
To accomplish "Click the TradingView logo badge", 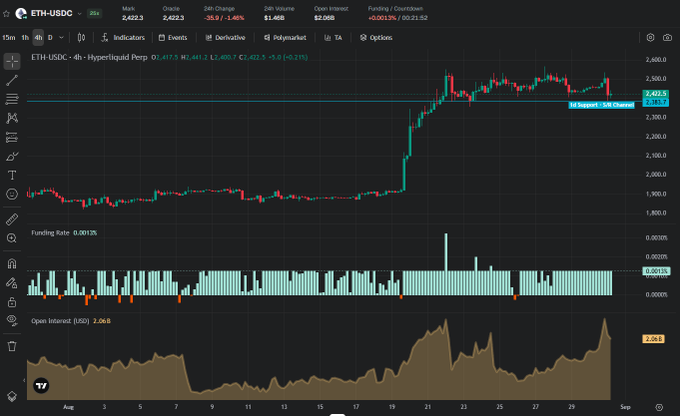I will click(42, 385).
